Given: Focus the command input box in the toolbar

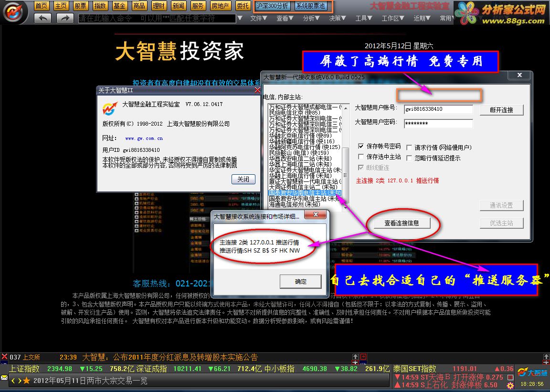Looking at the screenshot, I should point(157,18).
